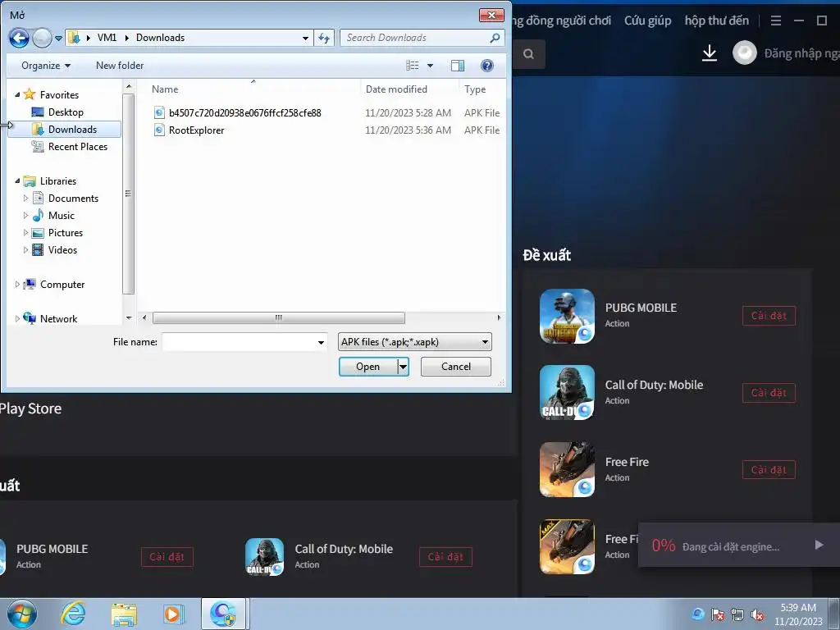Click the Open button
Viewport: 840px width, 630px height.
click(368, 367)
